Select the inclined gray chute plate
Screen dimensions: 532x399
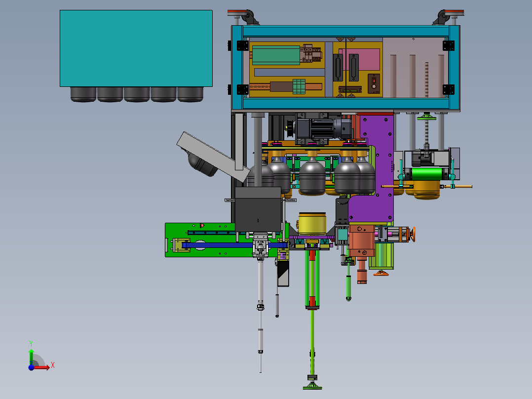click(x=213, y=157)
